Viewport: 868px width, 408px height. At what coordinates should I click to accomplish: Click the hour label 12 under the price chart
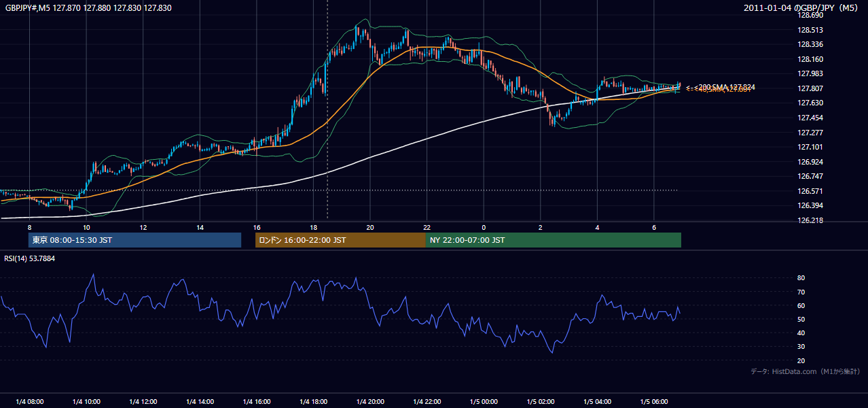143,227
